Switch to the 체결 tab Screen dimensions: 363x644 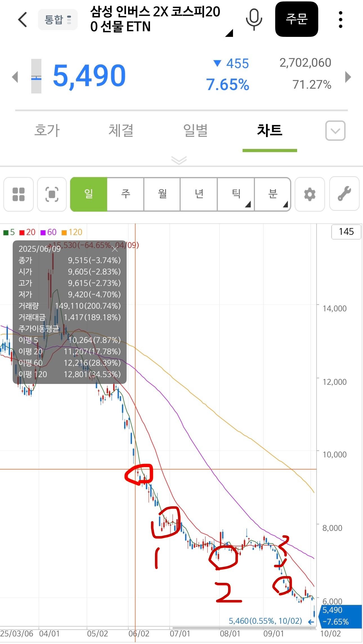tap(121, 131)
